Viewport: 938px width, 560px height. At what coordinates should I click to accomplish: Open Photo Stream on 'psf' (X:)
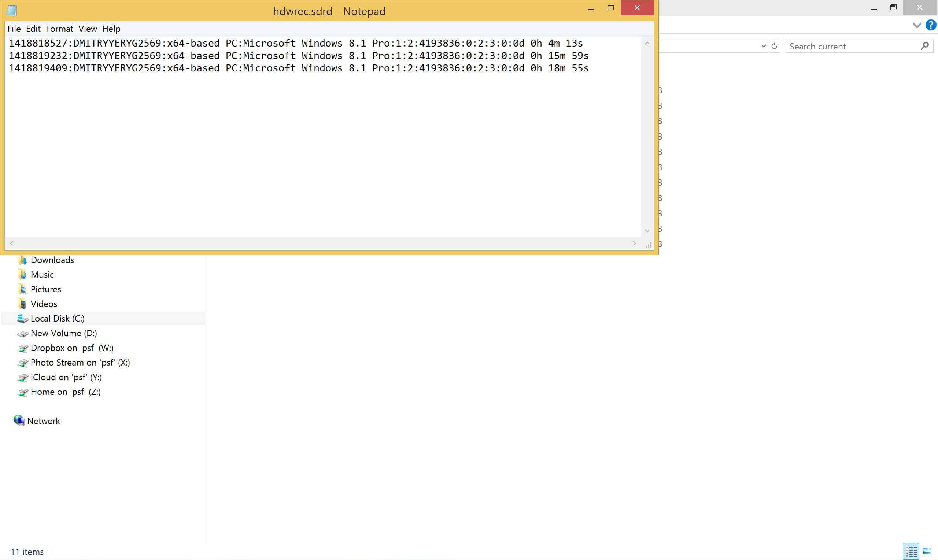(80, 363)
